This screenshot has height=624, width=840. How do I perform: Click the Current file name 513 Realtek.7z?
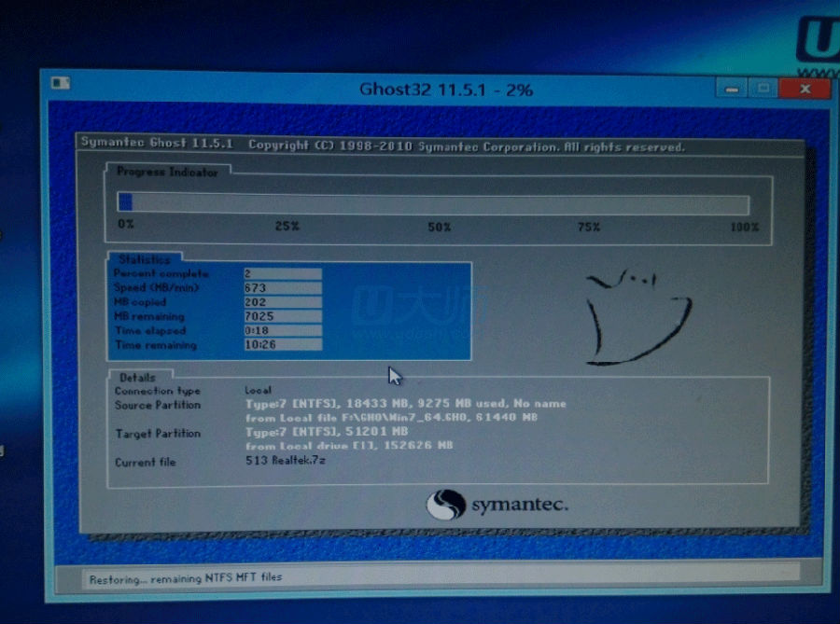pos(286,462)
